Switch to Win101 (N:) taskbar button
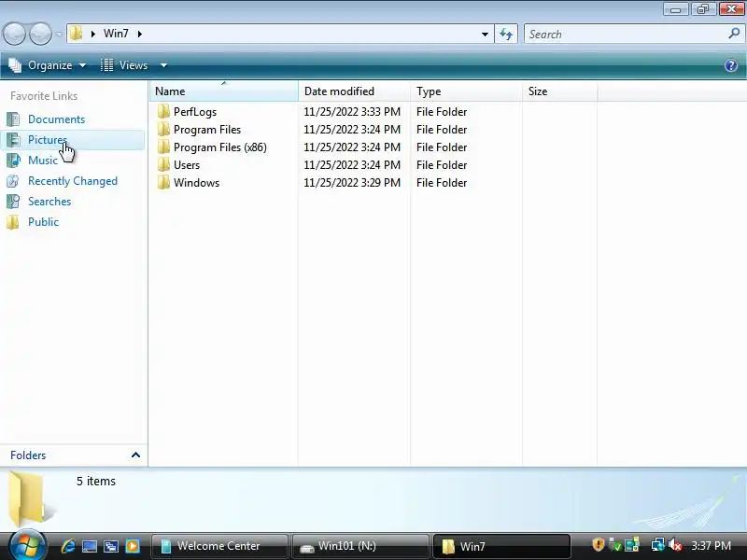747x560 pixels. point(360,546)
